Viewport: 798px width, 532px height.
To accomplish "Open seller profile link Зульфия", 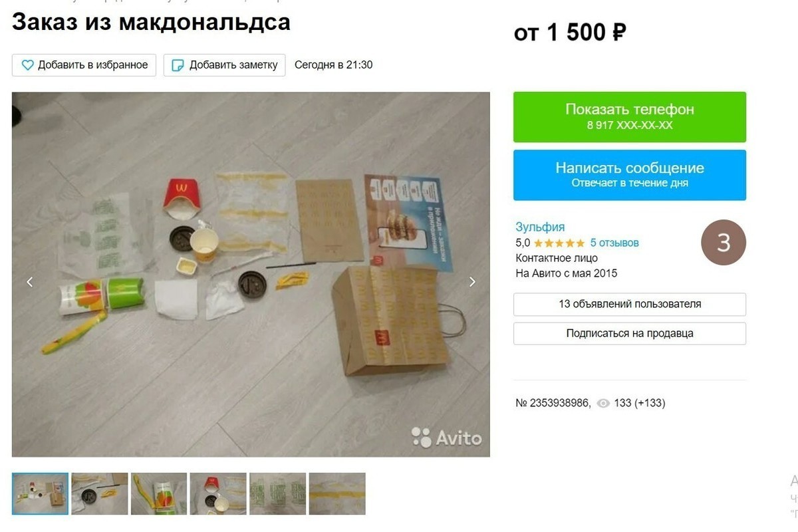I will point(540,227).
